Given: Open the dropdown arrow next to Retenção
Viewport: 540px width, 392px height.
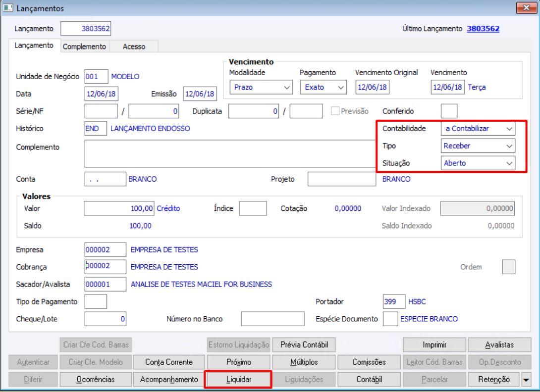Looking at the screenshot, I should pyautogui.click(x=526, y=380).
